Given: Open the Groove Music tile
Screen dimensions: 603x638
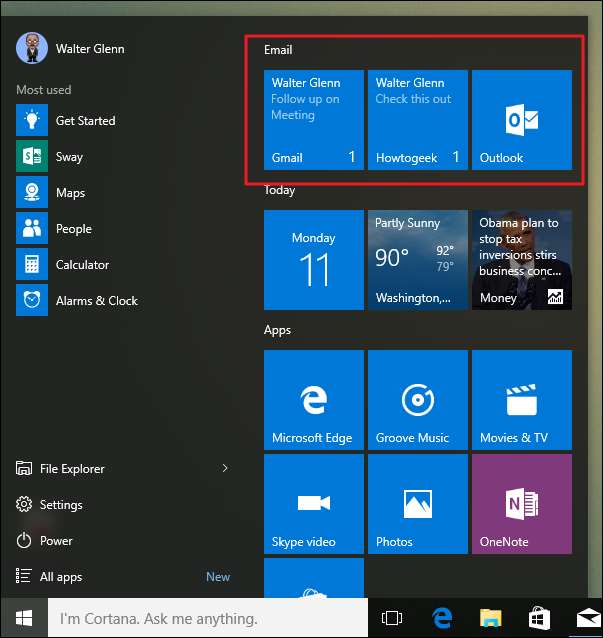Looking at the screenshot, I should click(x=417, y=400).
